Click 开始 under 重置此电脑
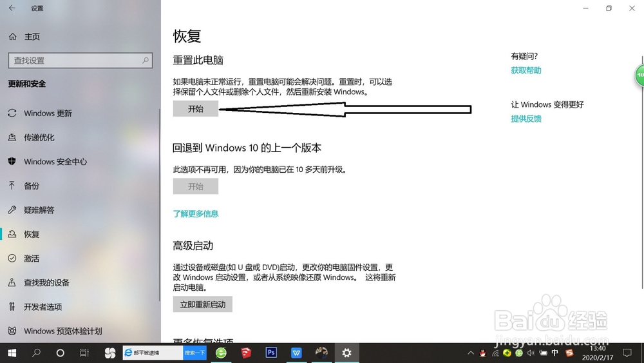 [196, 109]
